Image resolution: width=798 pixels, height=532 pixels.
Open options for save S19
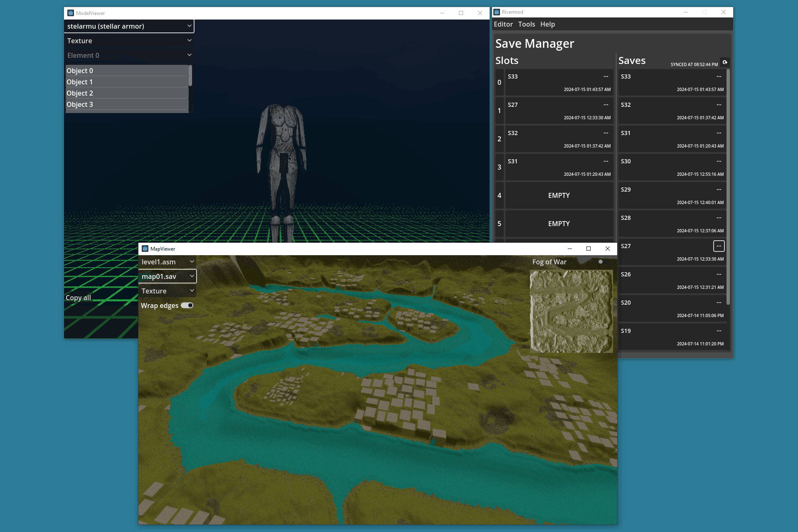click(719, 330)
